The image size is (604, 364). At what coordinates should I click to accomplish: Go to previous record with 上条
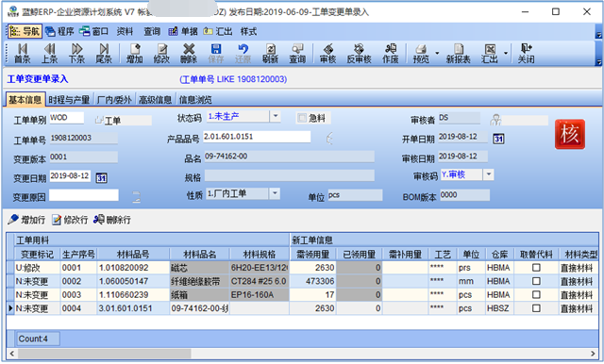(x=49, y=53)
